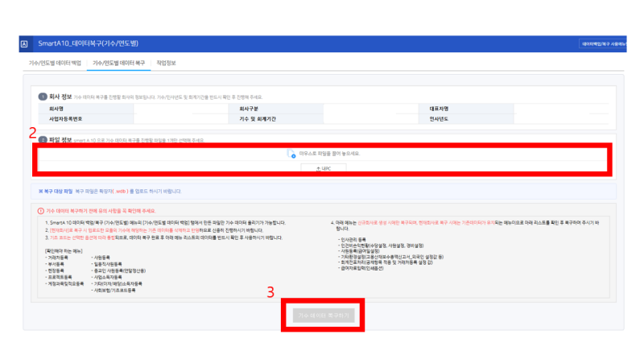Click the 회사 정보 section heading
This screenshot has width=644, height=355.
click(60, 97)
